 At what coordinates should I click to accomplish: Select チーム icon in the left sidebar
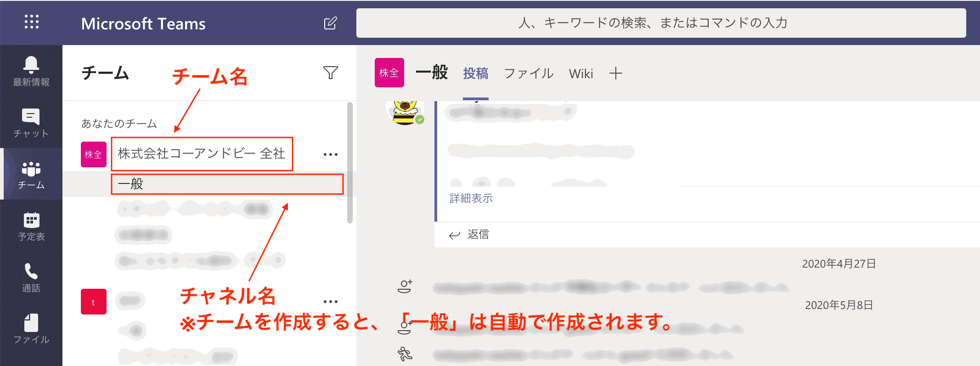tap(31, 175)
